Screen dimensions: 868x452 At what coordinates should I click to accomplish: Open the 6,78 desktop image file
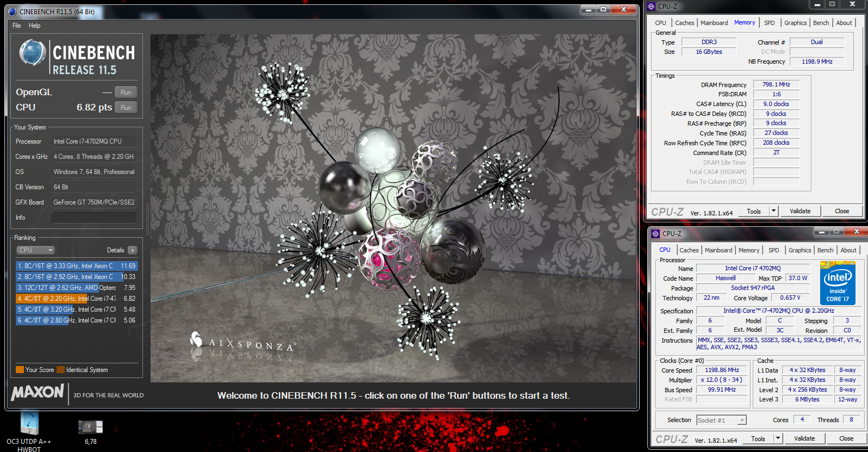[91, 432]
